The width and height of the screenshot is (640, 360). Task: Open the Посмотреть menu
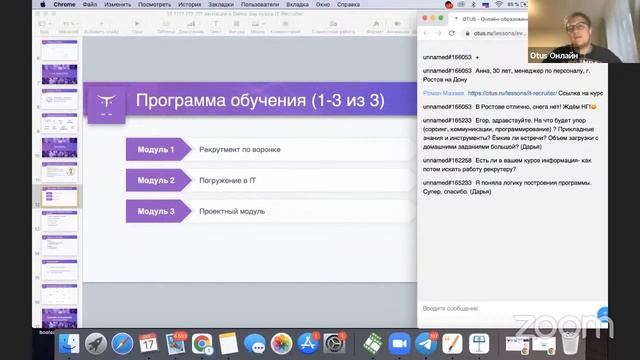(x=154, y=4)
